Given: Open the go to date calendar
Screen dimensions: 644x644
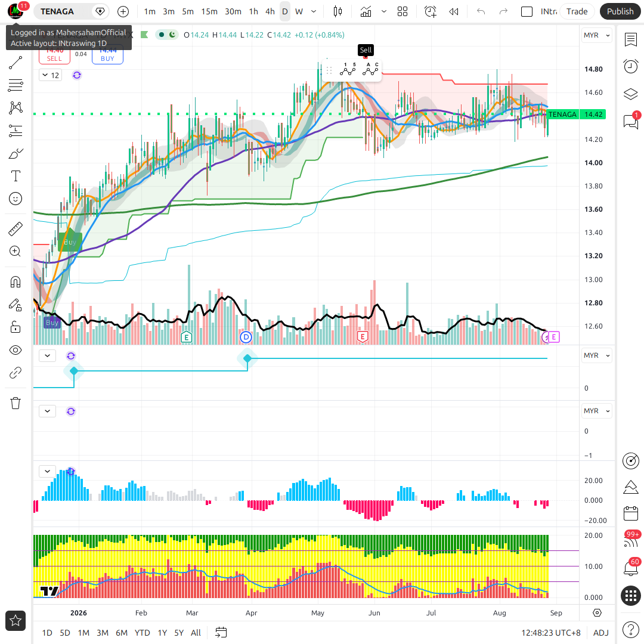Looking at the screenshot, I should (x=221, y=633).
